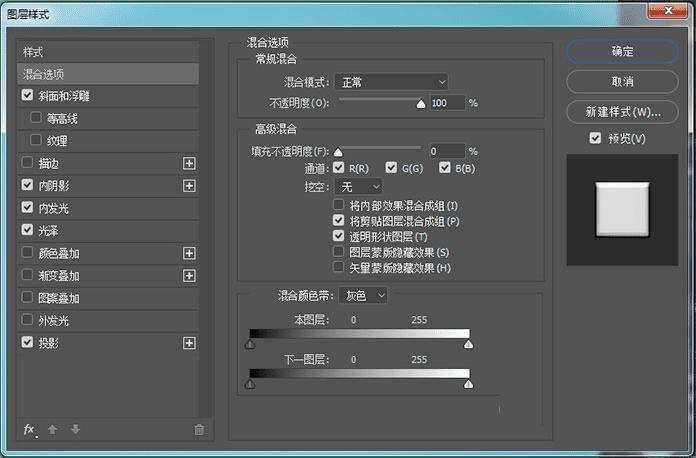Click the 不透明度 value field
Screen dimensions: 696x458
click(x=447, y=103)
